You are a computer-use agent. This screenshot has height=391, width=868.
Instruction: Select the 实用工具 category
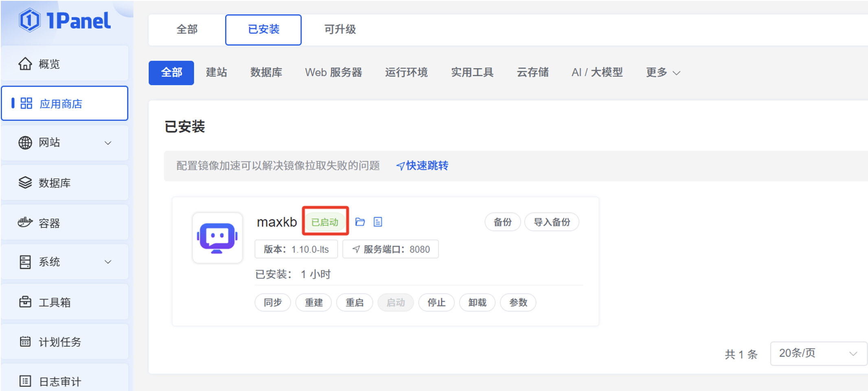tap(472, 72)
